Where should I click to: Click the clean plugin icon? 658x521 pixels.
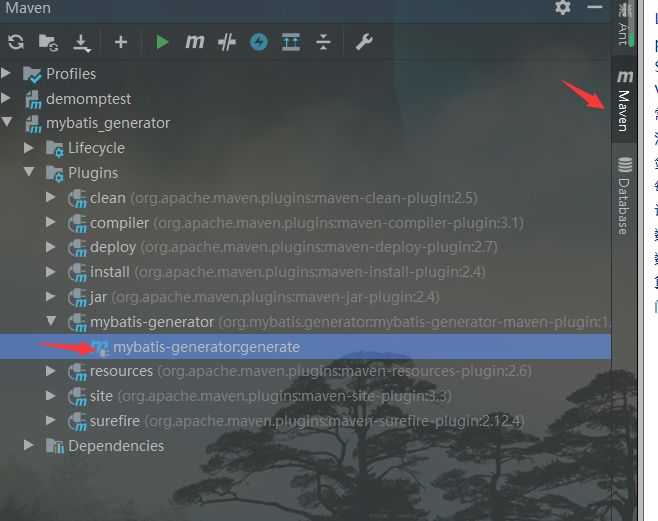pyautogui.click(x=77, y=198)
